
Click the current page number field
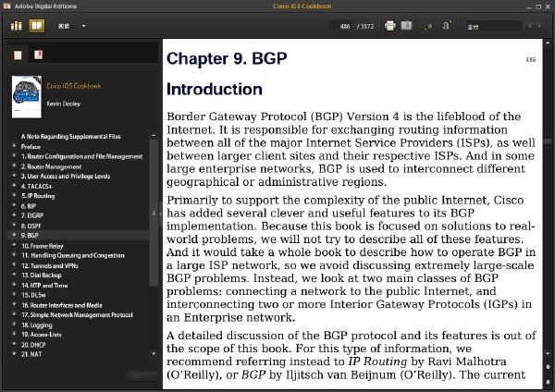pyautogui.click(x=340, y=26)
